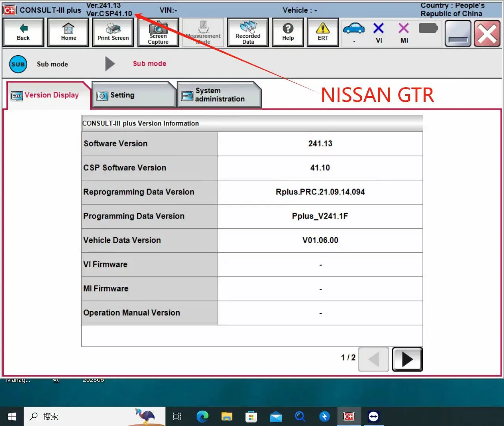This screenshot has height=426, width=504.
Task: Click the blue round arrow taskbar icon
Action: 325,417
